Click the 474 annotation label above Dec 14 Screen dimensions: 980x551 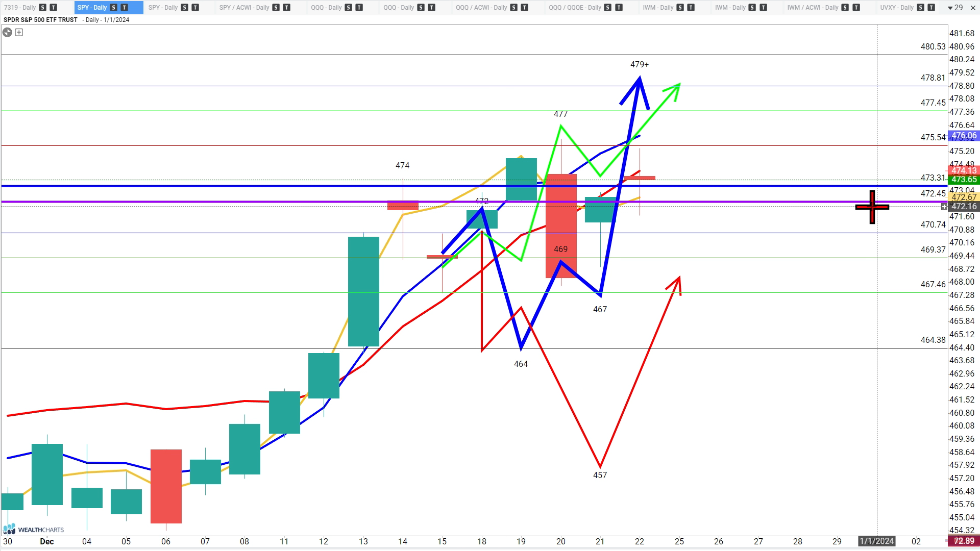click(x=402, y=165)
